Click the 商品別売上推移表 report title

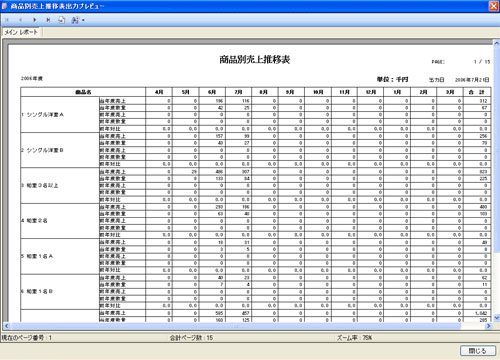(x=255, y=59)
